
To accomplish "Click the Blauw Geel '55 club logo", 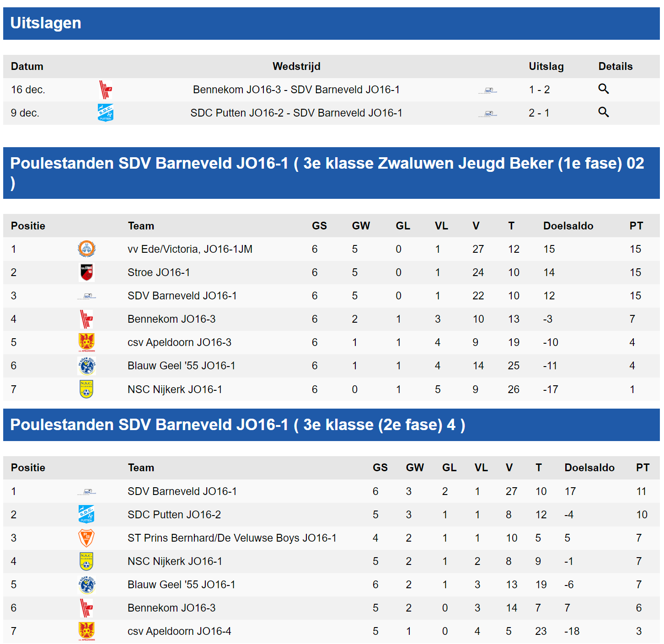I will [87, 366].
